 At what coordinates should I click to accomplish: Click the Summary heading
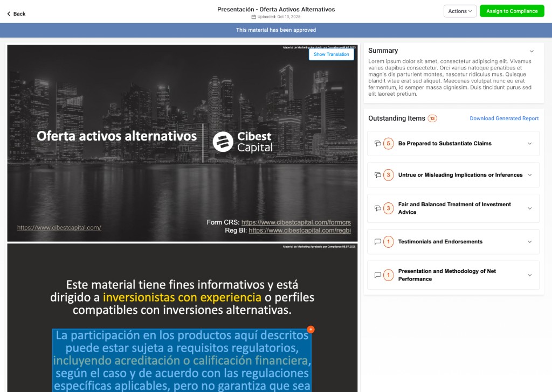point(383,51)
